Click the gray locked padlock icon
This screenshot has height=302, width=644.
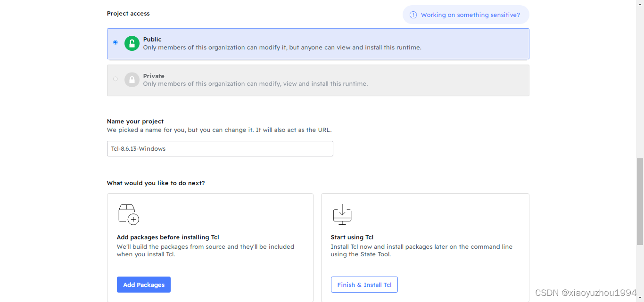[x=132, y=80]
